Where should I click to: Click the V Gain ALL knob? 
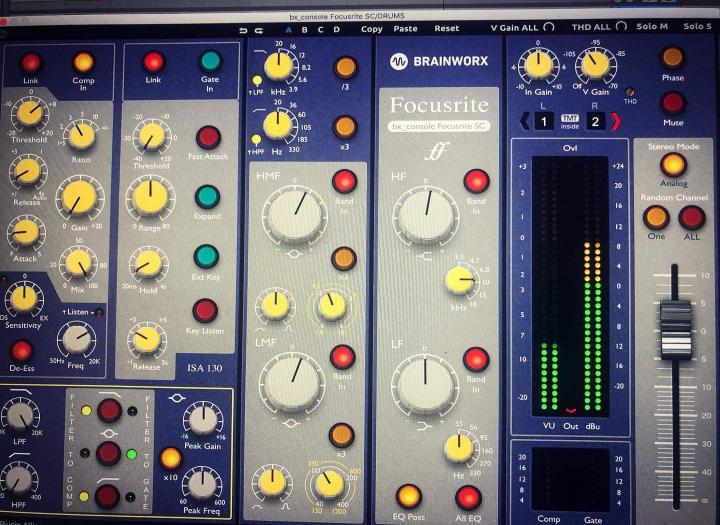(549, 27)
